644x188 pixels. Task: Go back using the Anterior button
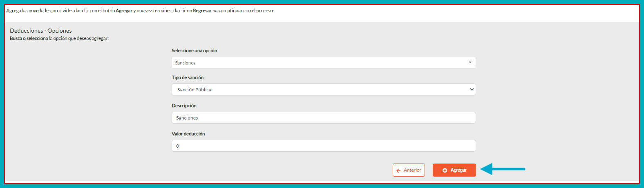pos(409,170)
